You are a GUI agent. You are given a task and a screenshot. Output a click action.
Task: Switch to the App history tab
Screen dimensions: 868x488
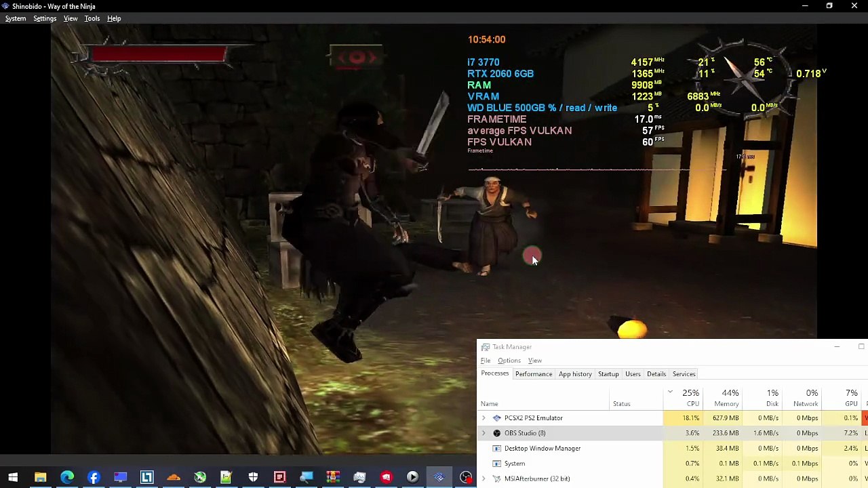pyautogui.click(x=575, y=374)
